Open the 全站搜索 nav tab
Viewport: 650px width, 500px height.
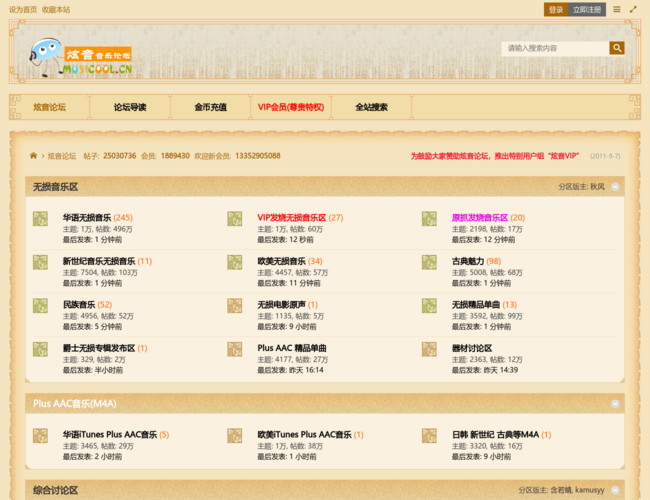pyautogui.click(x=371, y=107)
